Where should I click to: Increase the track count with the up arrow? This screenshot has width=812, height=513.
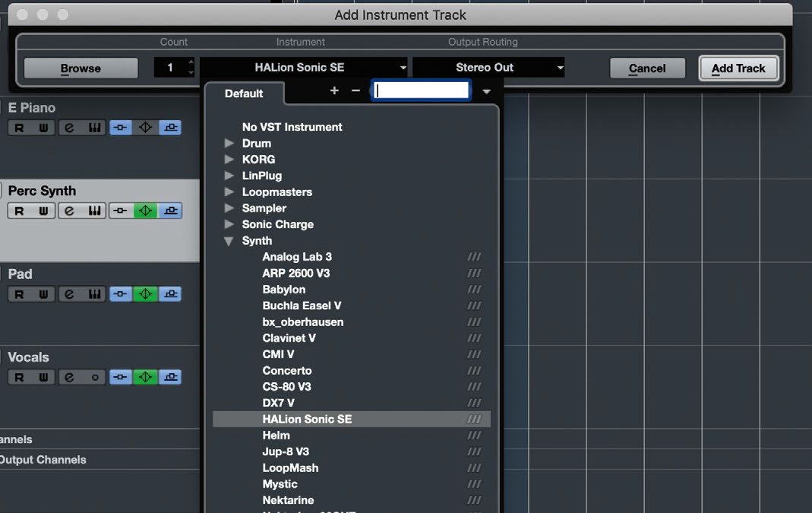tap(191, 62)
